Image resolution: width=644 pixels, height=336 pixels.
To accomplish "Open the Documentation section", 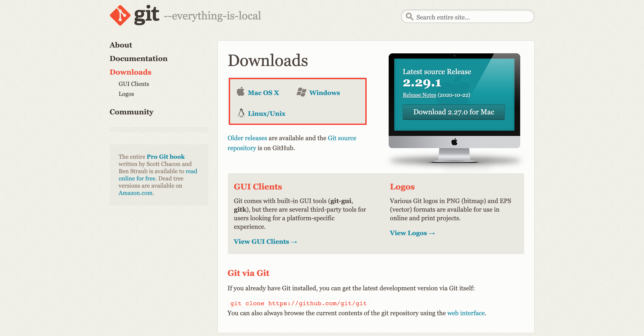I will [138, 59].
